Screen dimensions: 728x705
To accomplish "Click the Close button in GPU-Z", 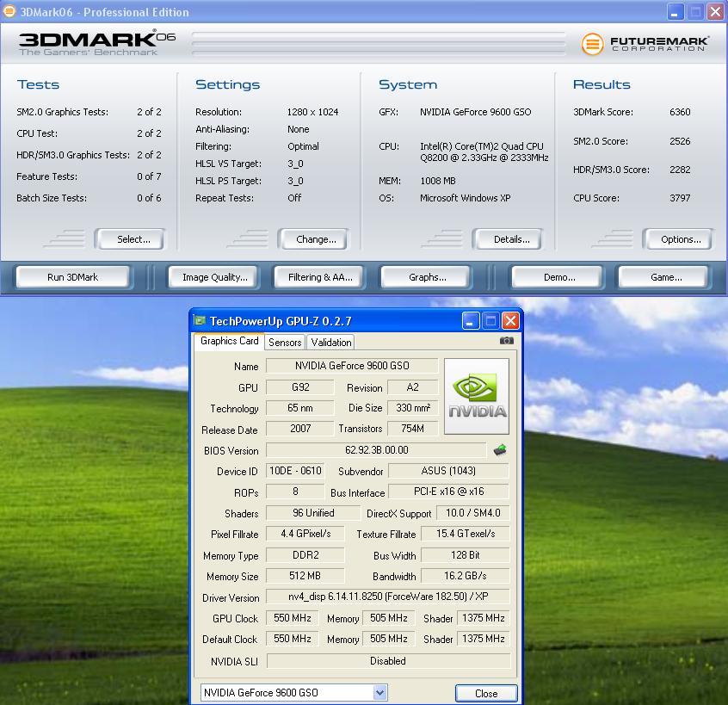I will tap(486, 694).
